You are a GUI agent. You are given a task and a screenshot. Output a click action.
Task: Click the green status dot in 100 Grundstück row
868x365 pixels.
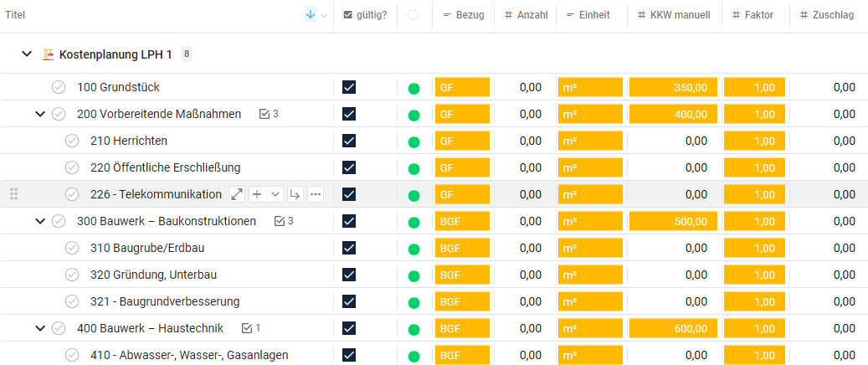(413, 88)
